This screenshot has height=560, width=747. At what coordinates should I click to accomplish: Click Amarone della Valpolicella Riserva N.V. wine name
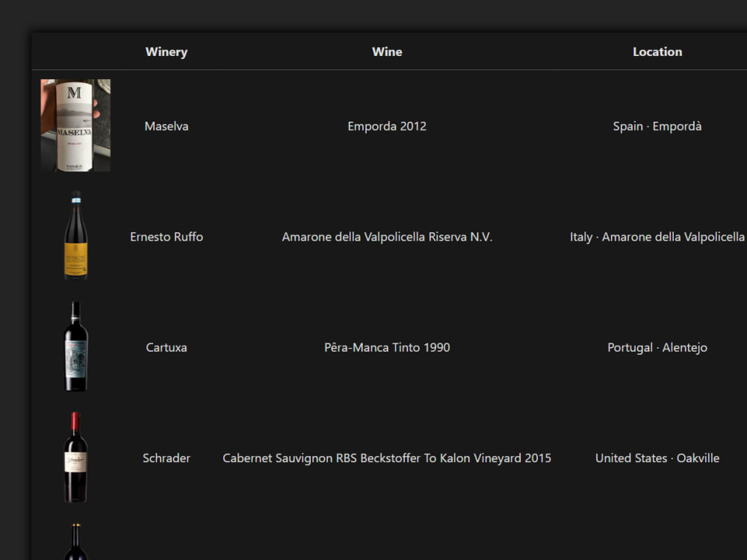(387, 237)
